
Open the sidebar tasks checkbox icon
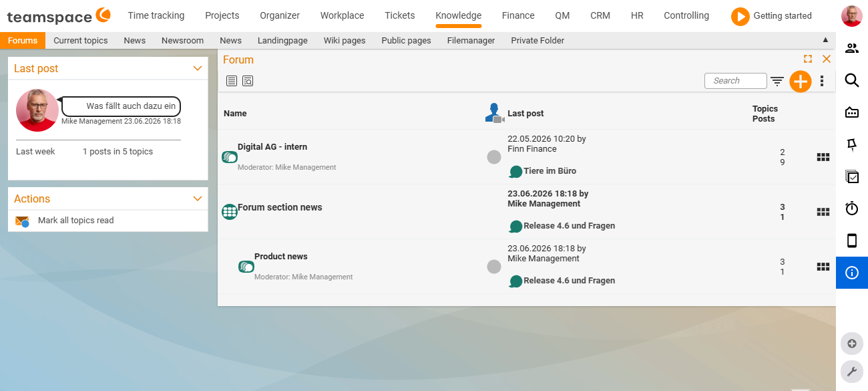pyautogui.click(x=851, y=176)
